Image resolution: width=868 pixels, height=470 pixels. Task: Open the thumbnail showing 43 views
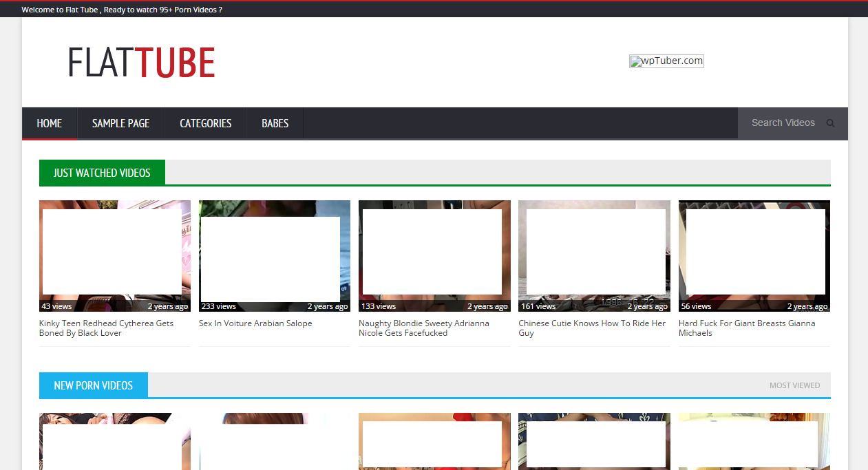[115, 255]
